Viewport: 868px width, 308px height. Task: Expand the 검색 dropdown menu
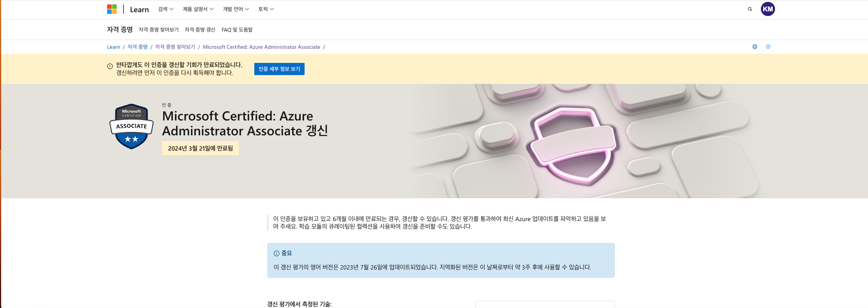pyautogui.click(x=166, y=9)
